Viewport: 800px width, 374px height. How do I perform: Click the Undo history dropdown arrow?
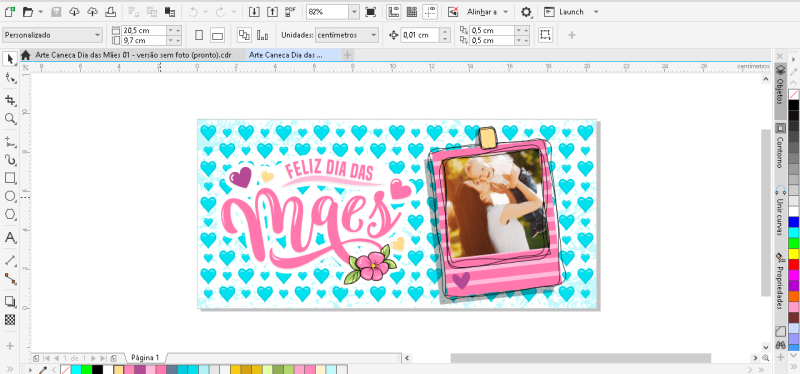(x=206, y=12)
